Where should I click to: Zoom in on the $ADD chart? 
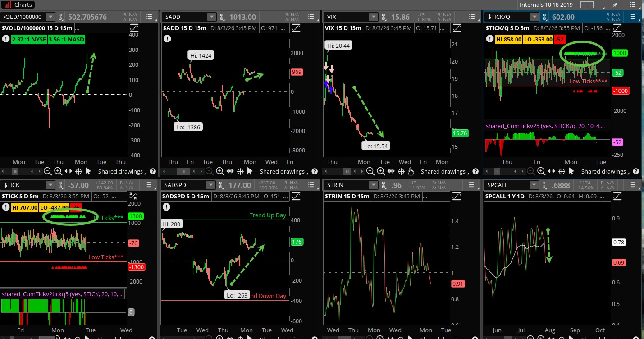(219, 171)
